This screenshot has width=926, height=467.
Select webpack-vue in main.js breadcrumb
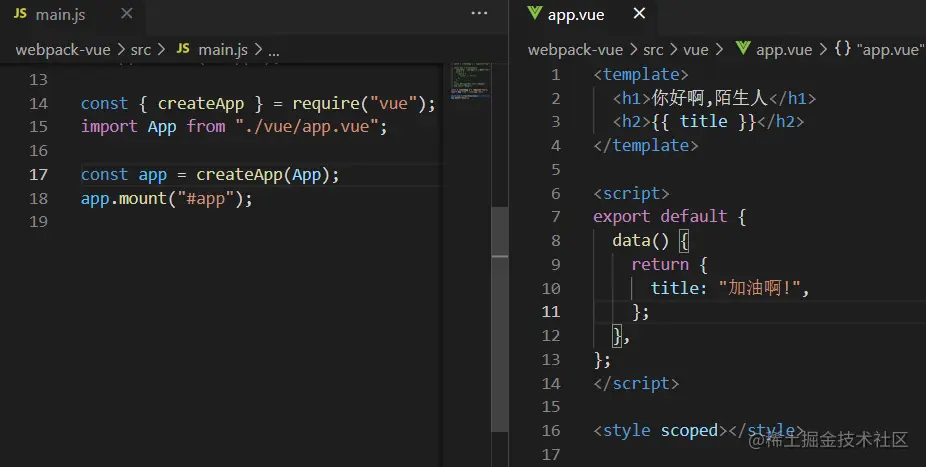coord(63,50)
